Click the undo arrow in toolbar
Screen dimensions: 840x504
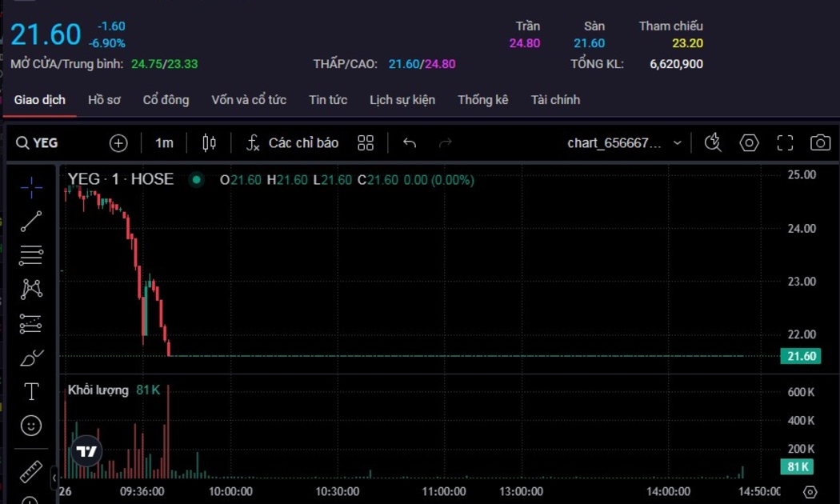(410, 143)
